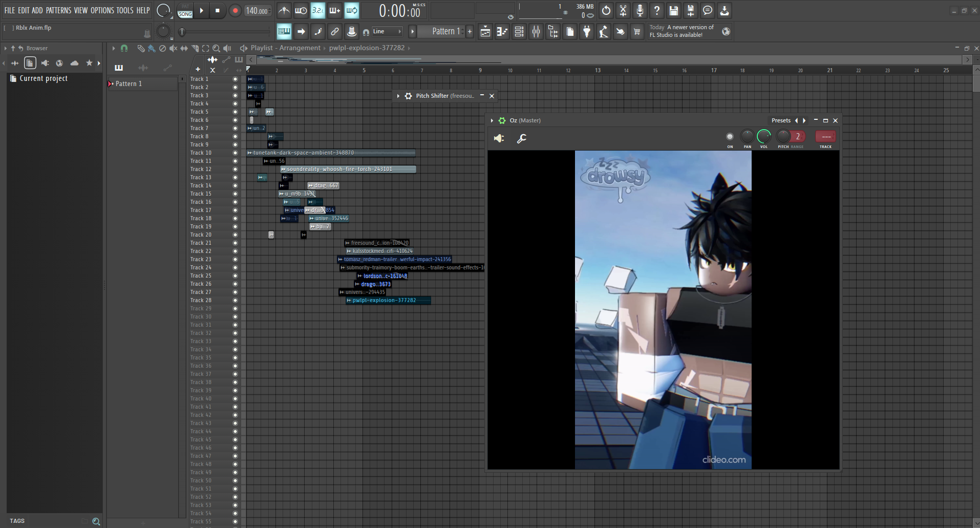Click the render/export audio file icon
Image resolution: width=980 pixels, height=528 pixels.
691,10
